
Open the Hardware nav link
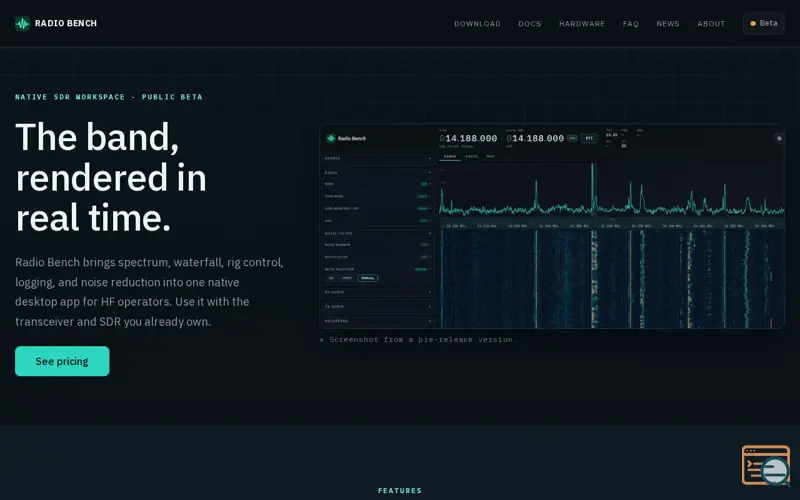582,23
